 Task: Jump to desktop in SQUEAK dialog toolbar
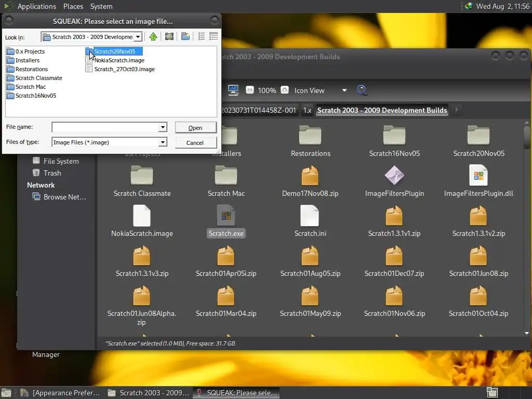(x=169, y=36)
